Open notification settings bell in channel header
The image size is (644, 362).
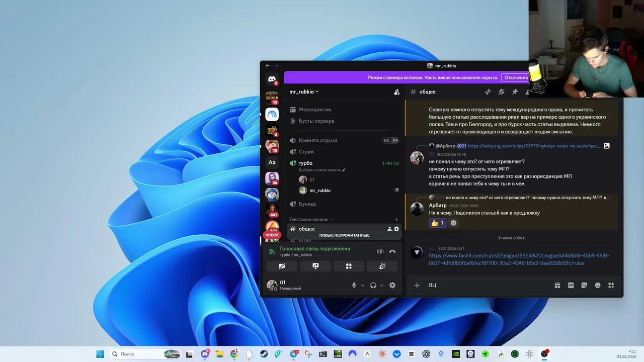501,92
